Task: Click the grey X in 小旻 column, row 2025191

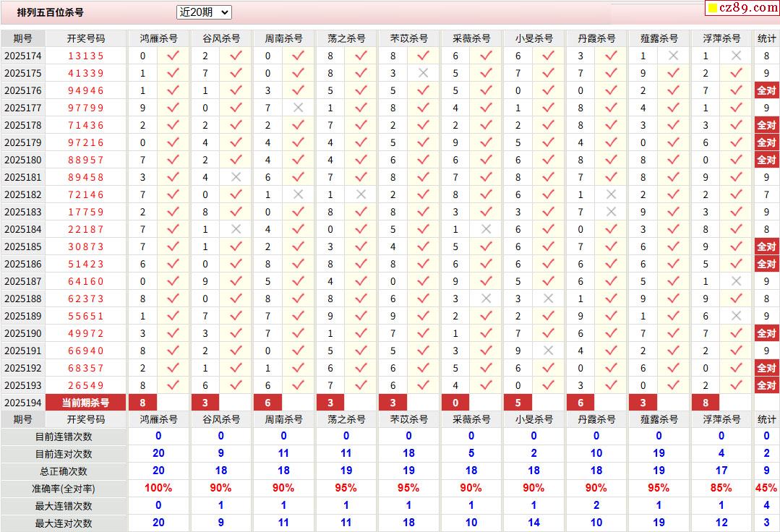Action: coord(549,351)
